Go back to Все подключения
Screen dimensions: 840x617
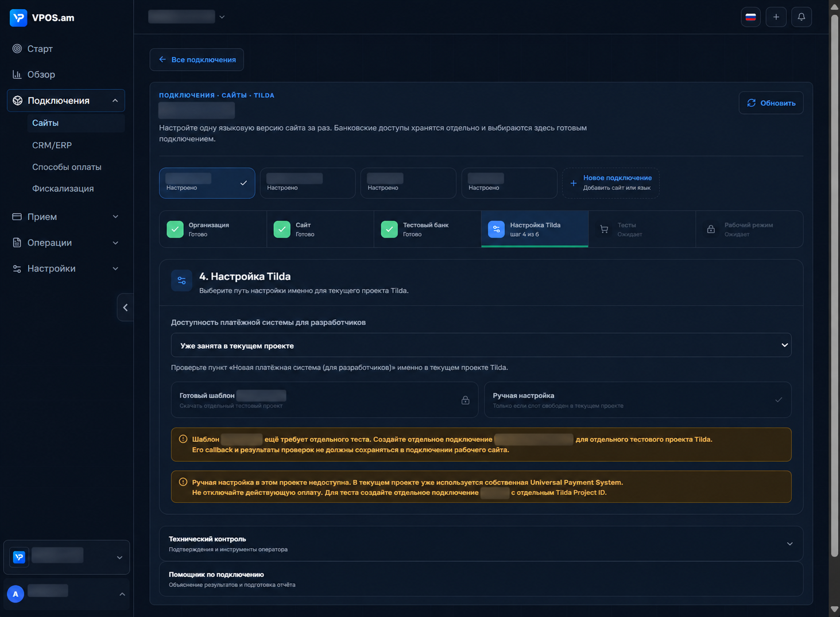[197, 60]
